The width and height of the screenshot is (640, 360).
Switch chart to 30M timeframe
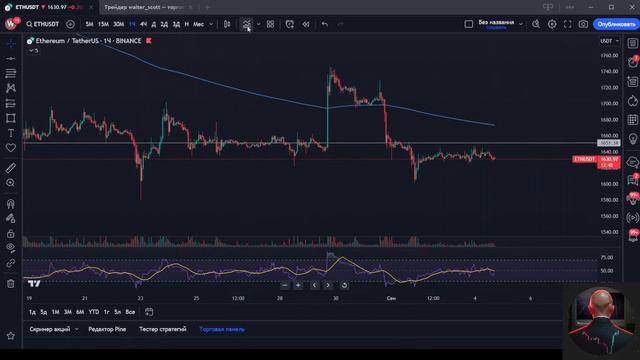[x=118, y=24]
